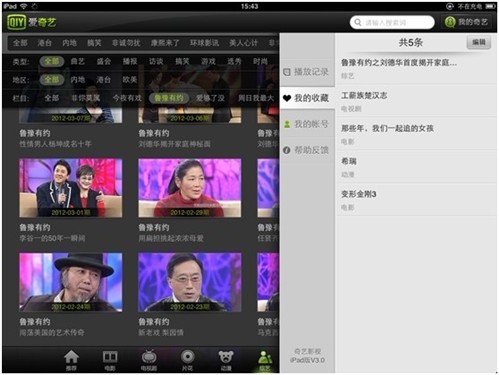Viewport: 499px width, 375px height.
Task: Click the iQIYI logo in header
Action: 32,22
